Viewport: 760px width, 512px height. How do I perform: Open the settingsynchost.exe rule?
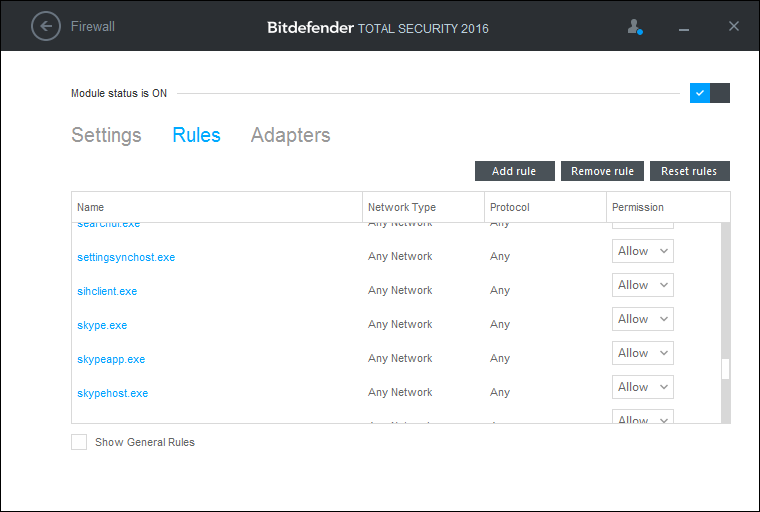coord(126,257)
